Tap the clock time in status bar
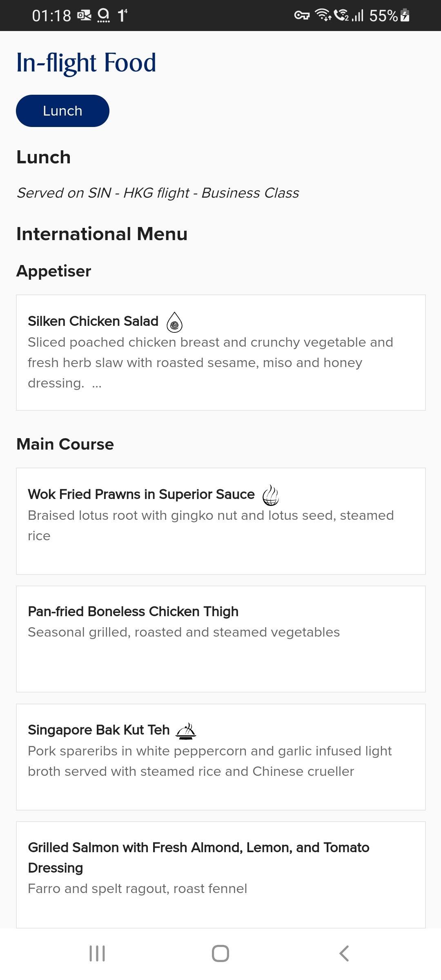 (x=51, y=16)
